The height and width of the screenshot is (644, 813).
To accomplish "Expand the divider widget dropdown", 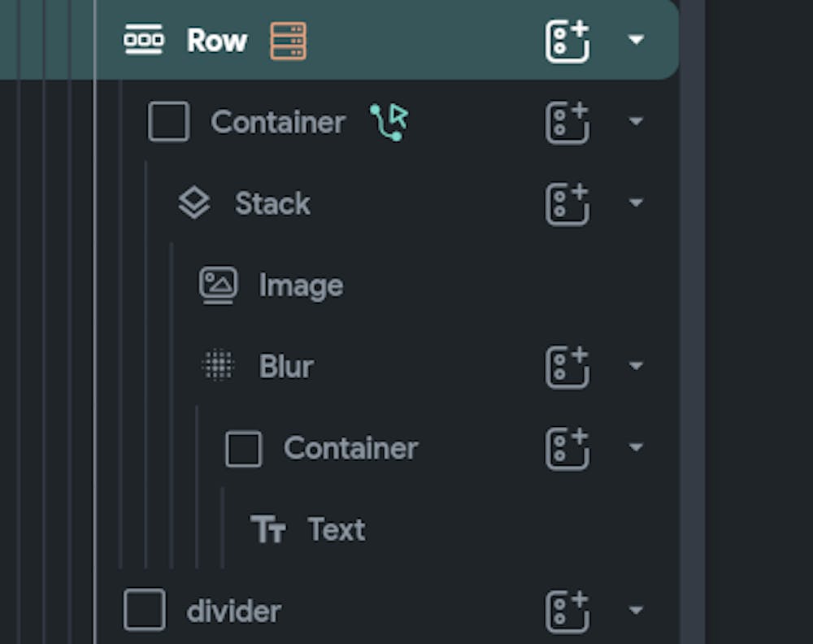I will [636, 610].
